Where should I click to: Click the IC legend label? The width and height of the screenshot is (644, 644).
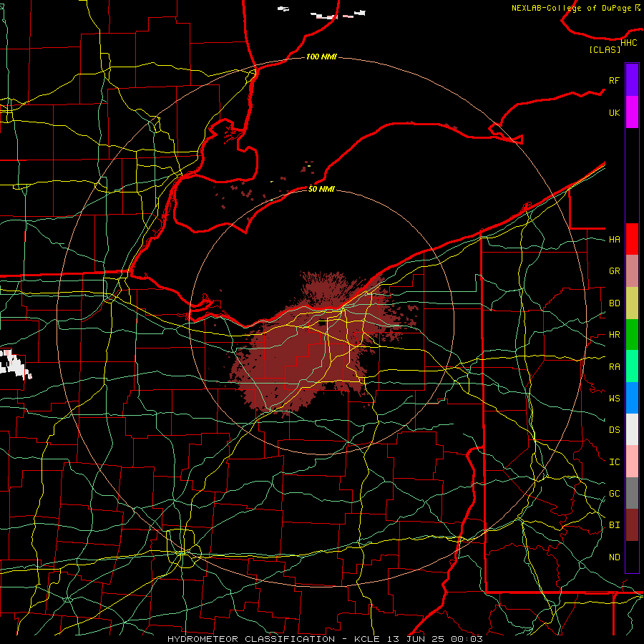point(614,462)
